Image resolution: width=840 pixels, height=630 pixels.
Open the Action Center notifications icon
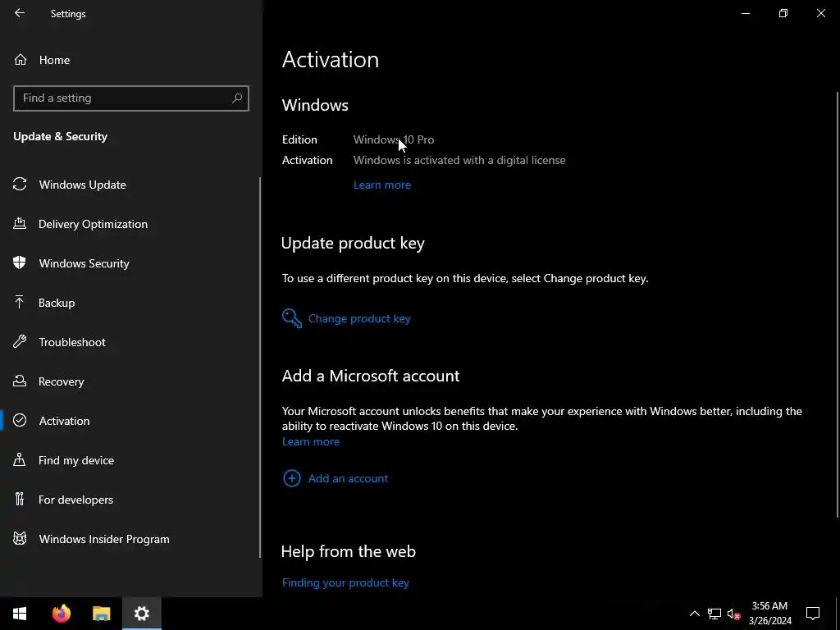pos(813,614)
